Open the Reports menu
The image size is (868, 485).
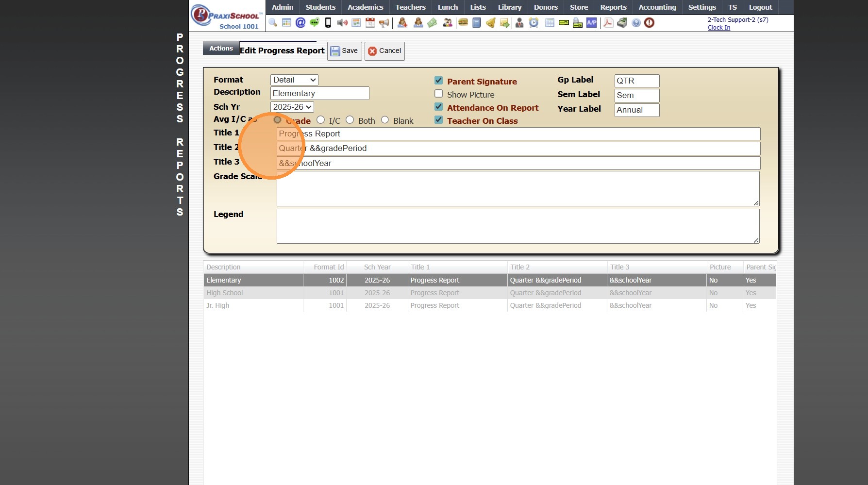click(613, 7)
